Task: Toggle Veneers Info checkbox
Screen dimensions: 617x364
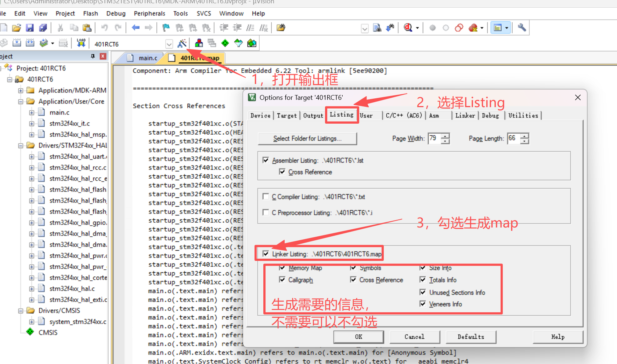Action: [423, 304]
